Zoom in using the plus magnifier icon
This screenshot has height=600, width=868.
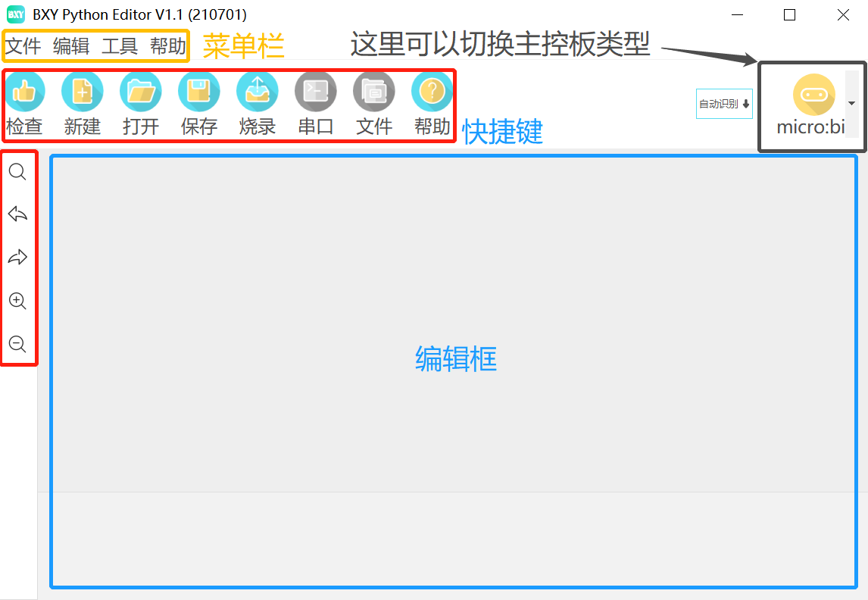[17, 302]
